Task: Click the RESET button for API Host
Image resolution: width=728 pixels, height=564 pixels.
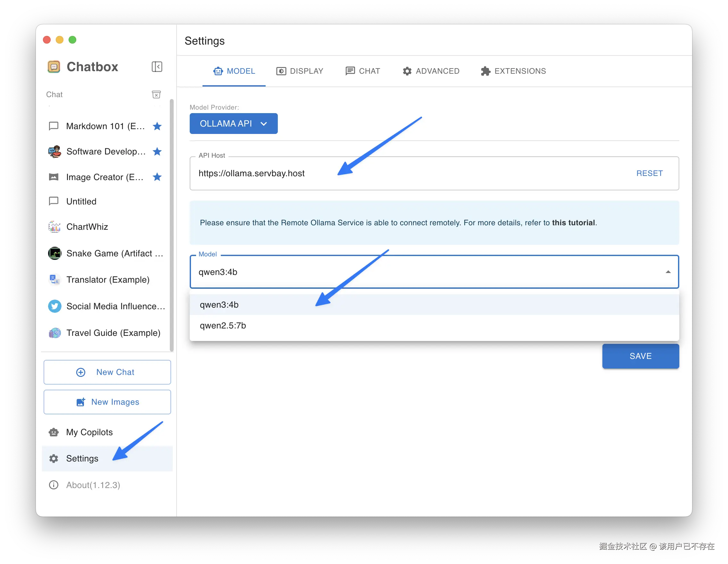Action: click(649, 173)
